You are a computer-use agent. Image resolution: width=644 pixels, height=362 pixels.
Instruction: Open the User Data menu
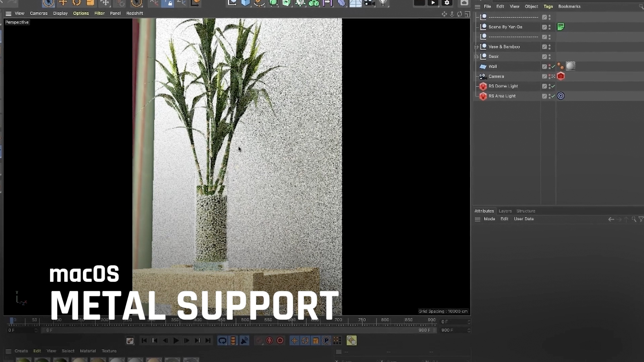click(x=524, y=219)
